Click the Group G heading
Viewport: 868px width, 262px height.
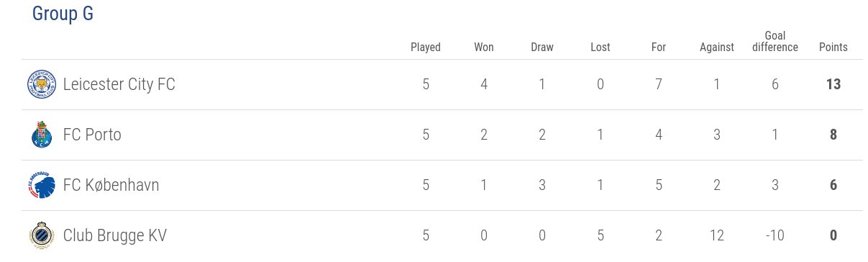[63, 14]
